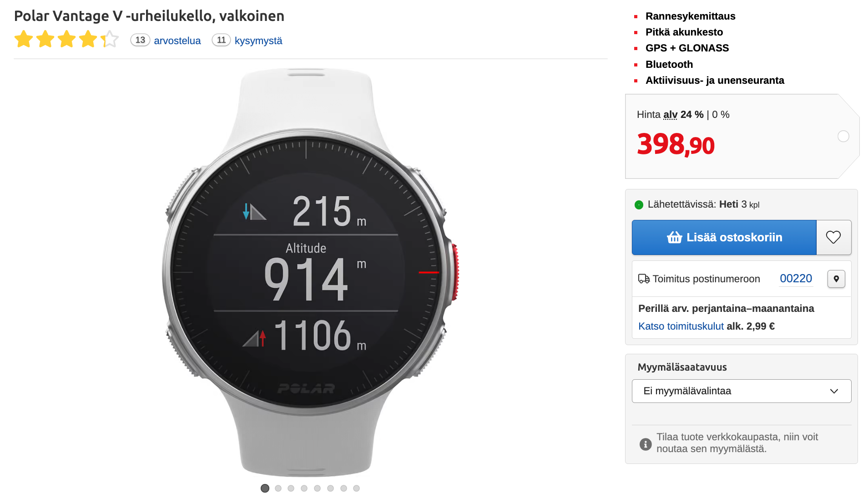868x494 pixels.
Task: Click the first yellow rating star
Action: coord(24,40)
